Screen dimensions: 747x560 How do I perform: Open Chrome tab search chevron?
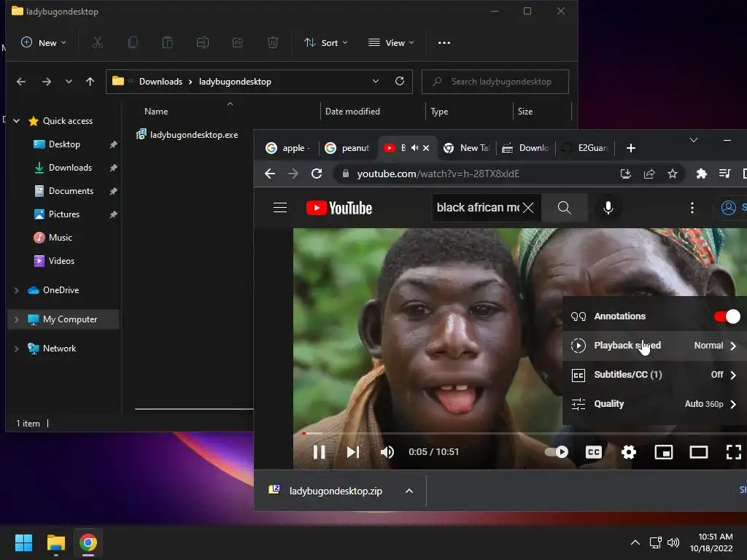click(x=694, y=140)
